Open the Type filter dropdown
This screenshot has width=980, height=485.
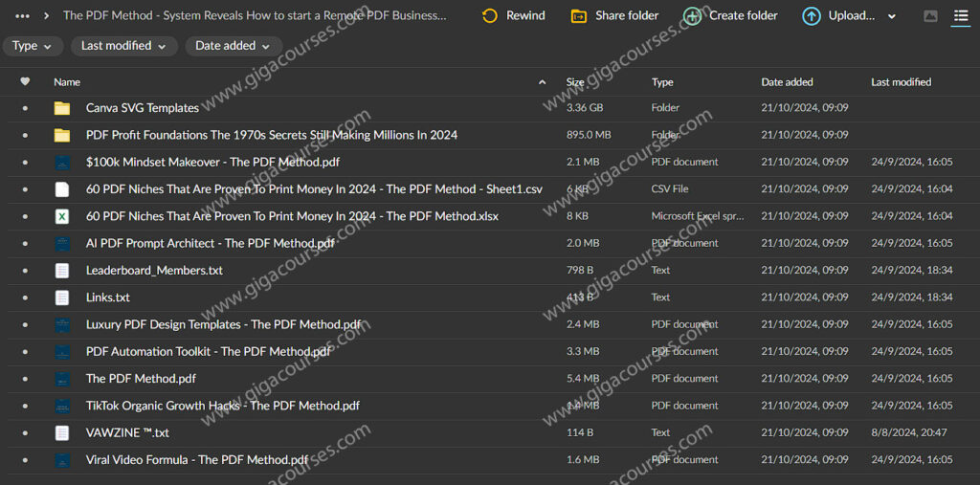point(33,46)
